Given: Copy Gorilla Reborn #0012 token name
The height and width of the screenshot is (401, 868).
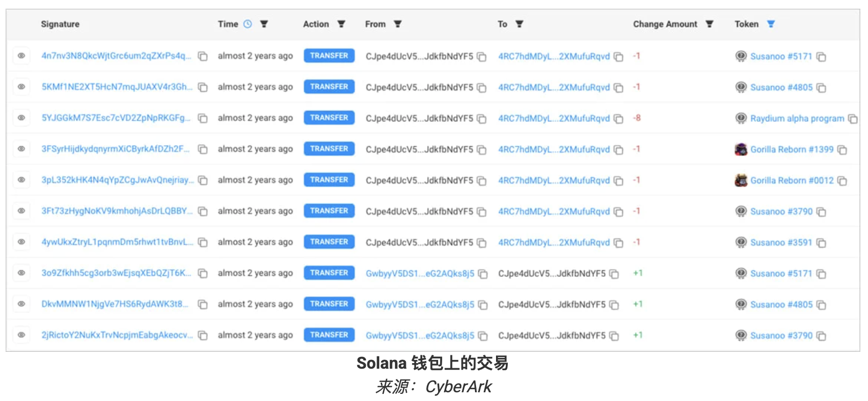Looking at the screenshot, I should click(842, 181).
